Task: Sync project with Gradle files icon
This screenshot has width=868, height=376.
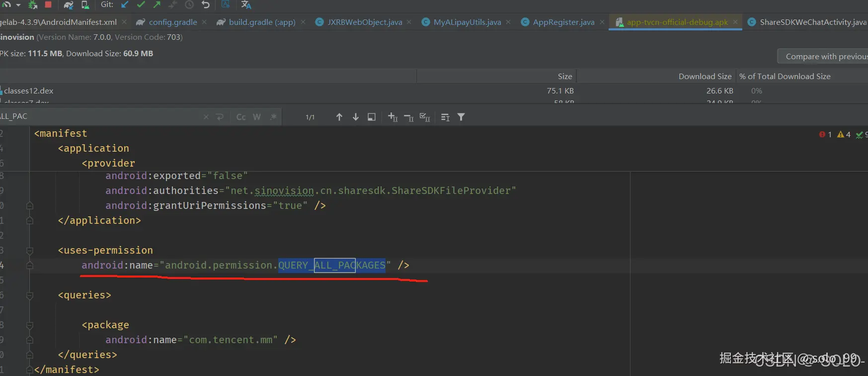Action: [x=69, y=4]
